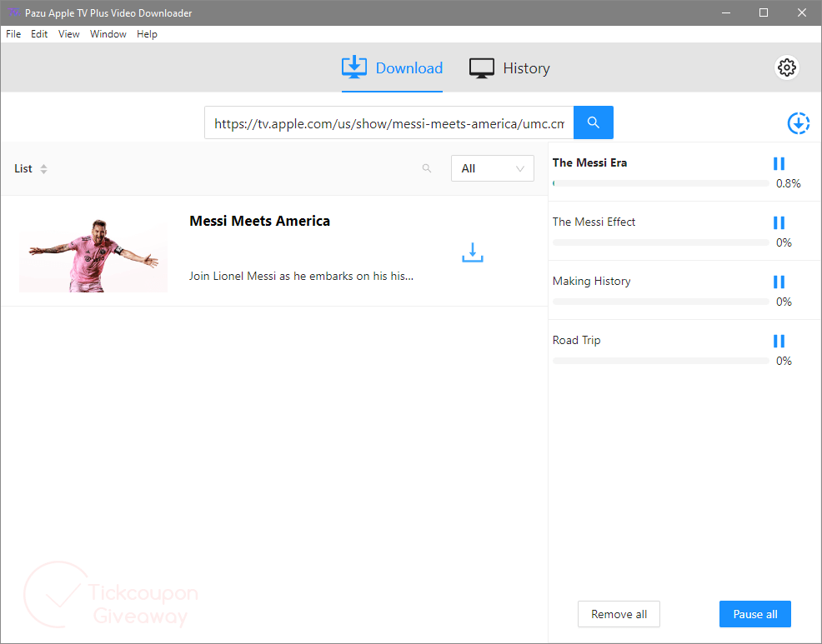The height and width of the screenshot is (644, 822).
Task: Expand the All filter dropdown
Action: pos(492,168)
